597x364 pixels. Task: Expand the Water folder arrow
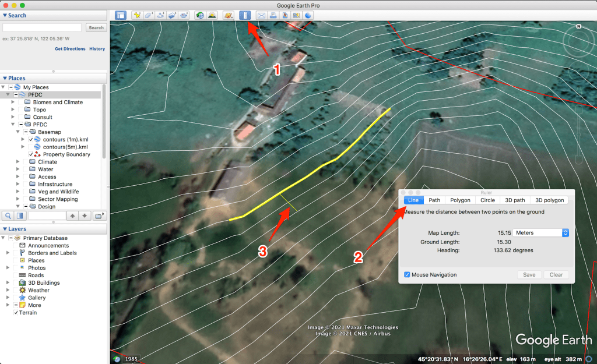point(18,169)
